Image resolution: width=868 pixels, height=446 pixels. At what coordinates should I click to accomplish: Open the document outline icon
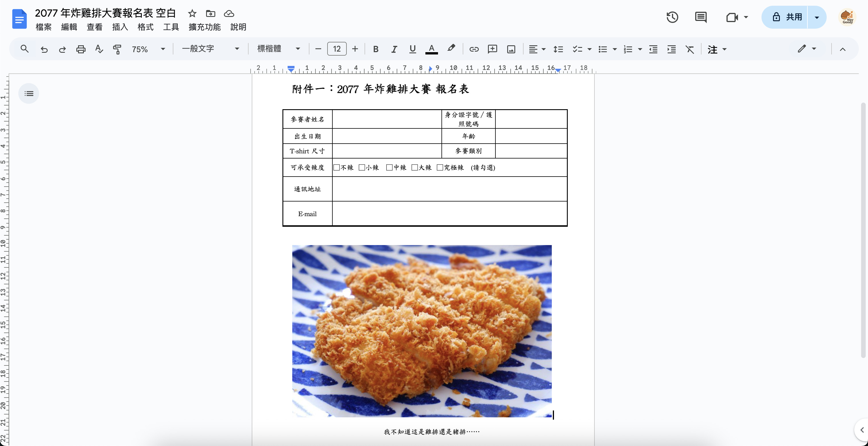[x=29, y=93]
